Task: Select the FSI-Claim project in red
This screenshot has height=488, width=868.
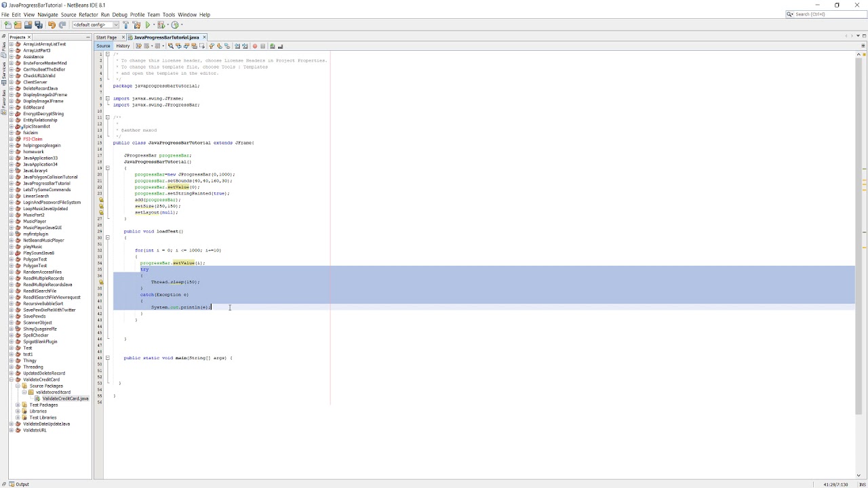Action: point(33,139)
